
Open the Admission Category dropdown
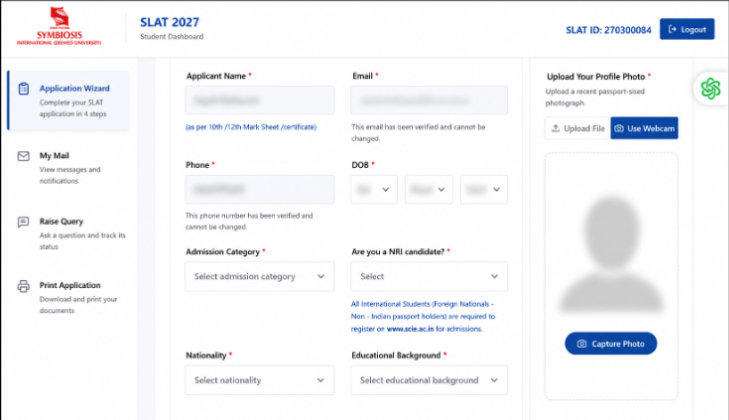[x=259, y=276]
